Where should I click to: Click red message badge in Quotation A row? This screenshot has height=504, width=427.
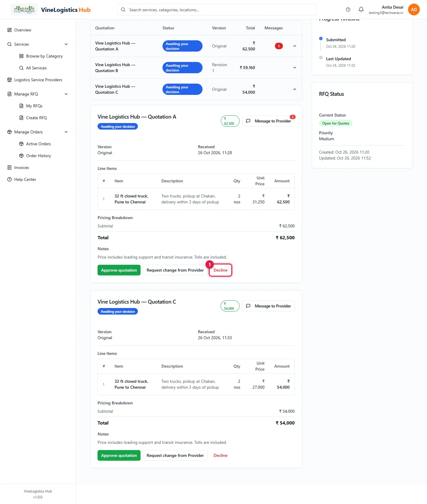pyautogui.click(x=279, y=46)
